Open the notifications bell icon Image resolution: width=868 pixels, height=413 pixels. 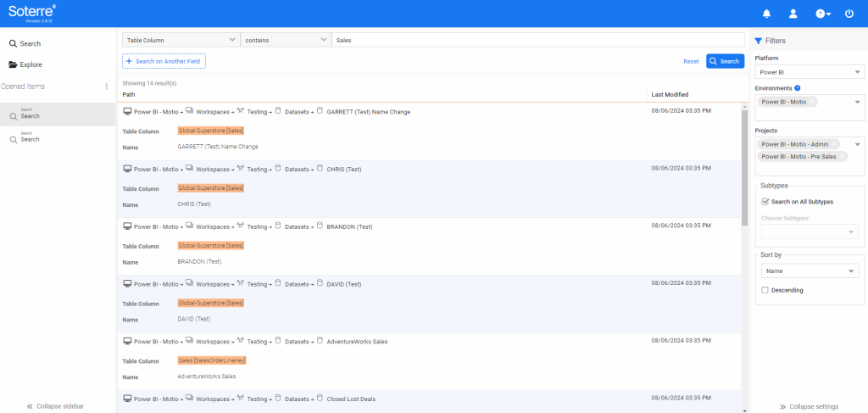click(x=766, y=14)
